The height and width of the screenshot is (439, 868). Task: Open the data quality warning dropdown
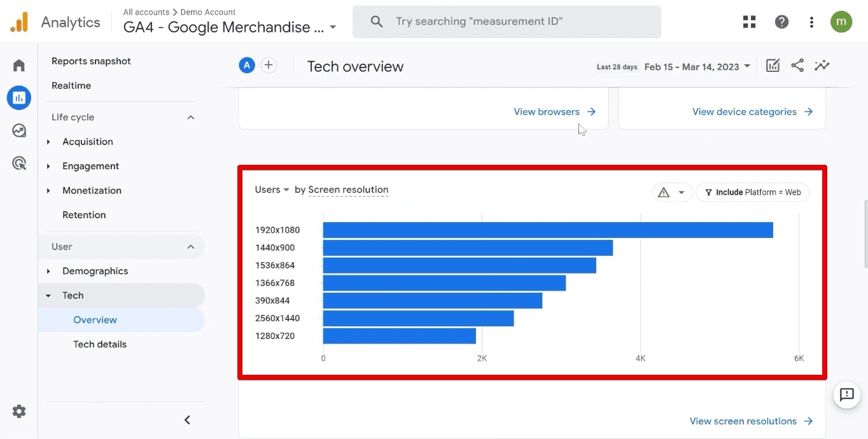coord(672,192)
